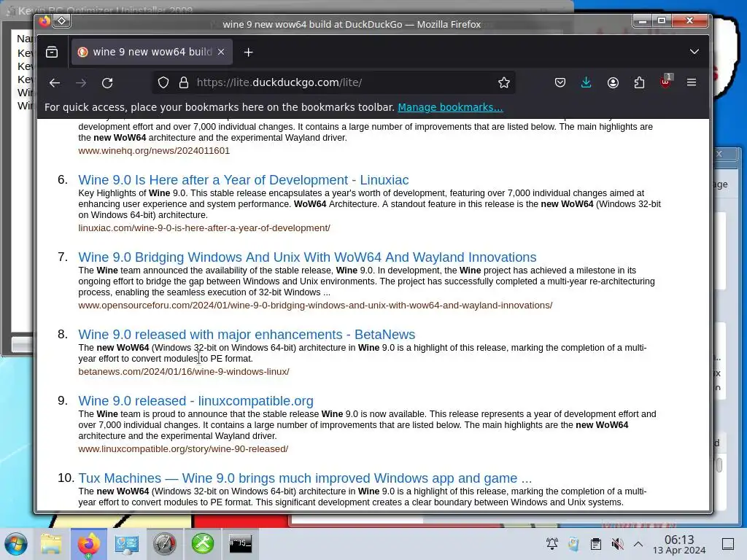The height and width of the screenshot is (560, 747).
Task: Click result number 8 search snippet text
Action: (362, 354)
